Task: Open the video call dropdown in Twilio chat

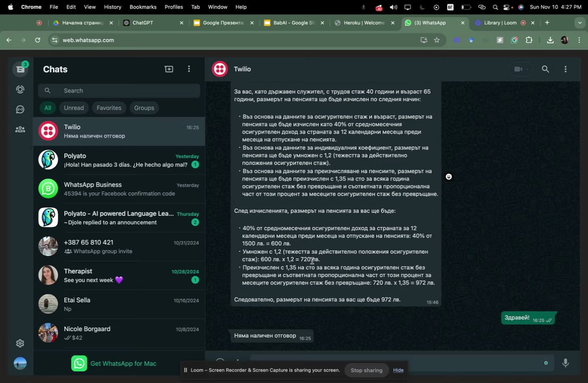Action: (x=521, y=69)
